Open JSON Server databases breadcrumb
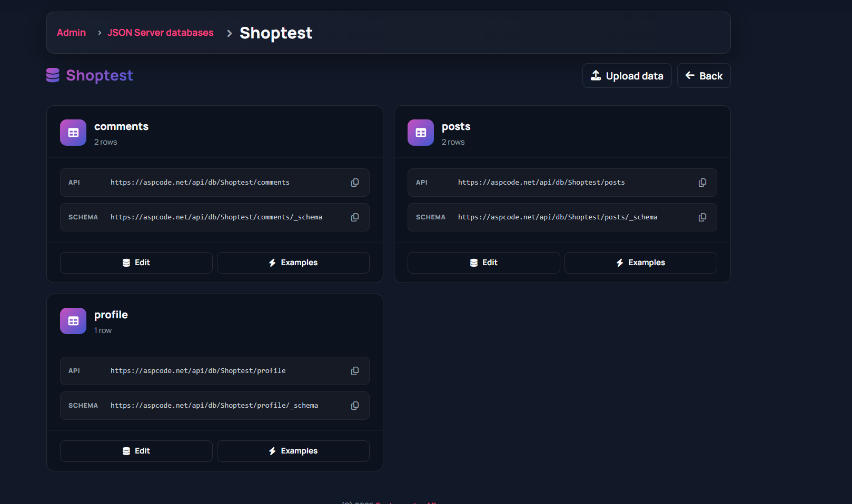 161,33
